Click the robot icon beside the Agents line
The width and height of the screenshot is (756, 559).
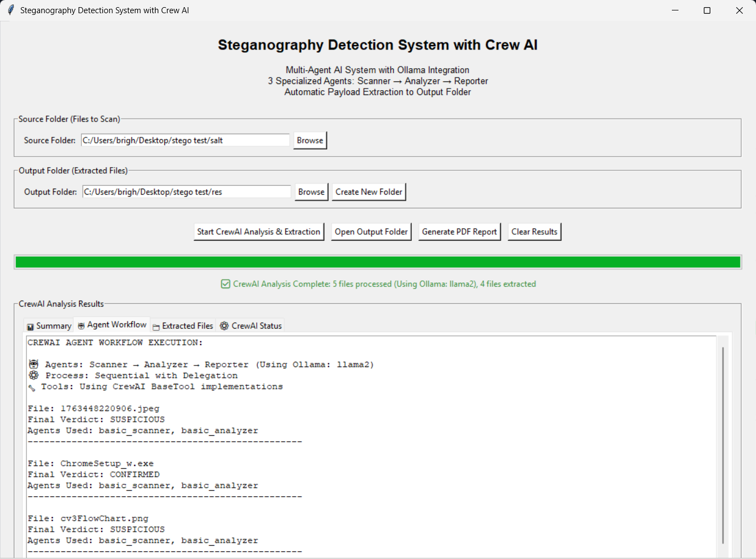34,364
